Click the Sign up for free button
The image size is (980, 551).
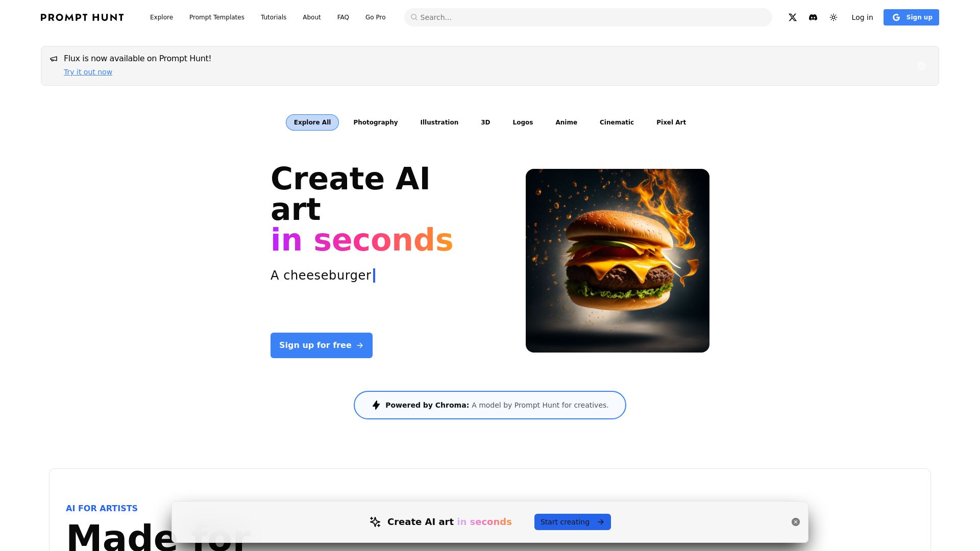tap(322, 345)
